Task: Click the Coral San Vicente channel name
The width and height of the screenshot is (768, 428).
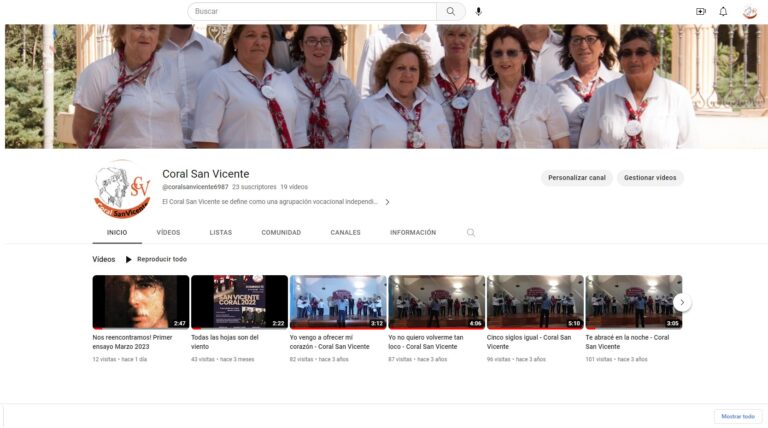Action: [206, 174]
